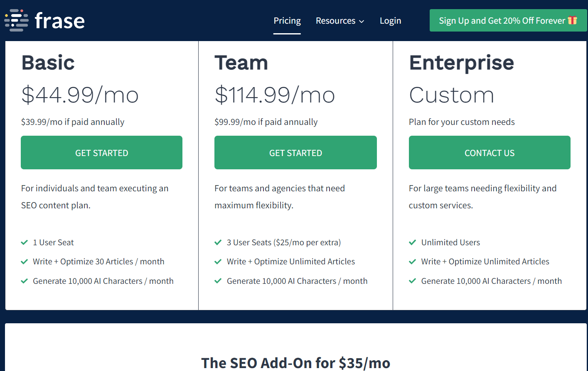Click checkmark by Enterprise AI Characters
Viewport: 588px width, 371px height.
412,281
